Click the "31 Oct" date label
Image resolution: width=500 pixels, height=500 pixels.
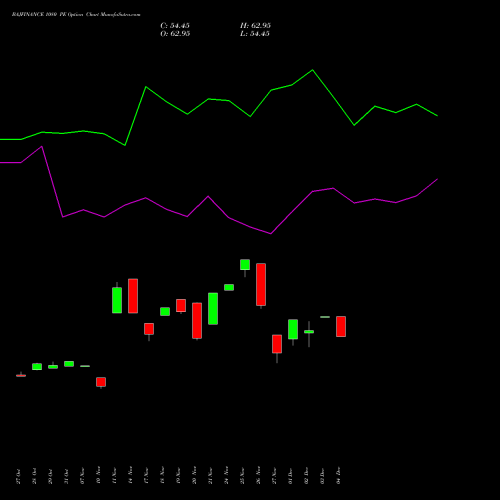66,476
